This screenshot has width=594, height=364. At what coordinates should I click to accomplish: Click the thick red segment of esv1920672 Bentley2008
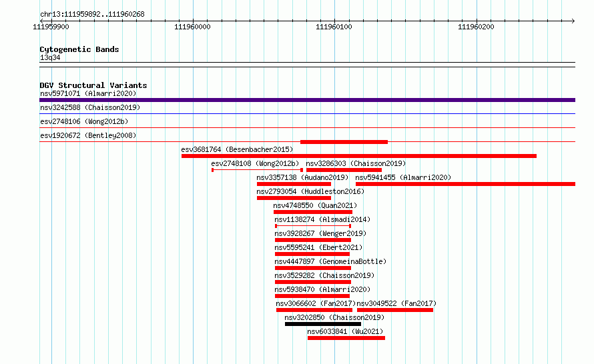(x=344, y=142)
